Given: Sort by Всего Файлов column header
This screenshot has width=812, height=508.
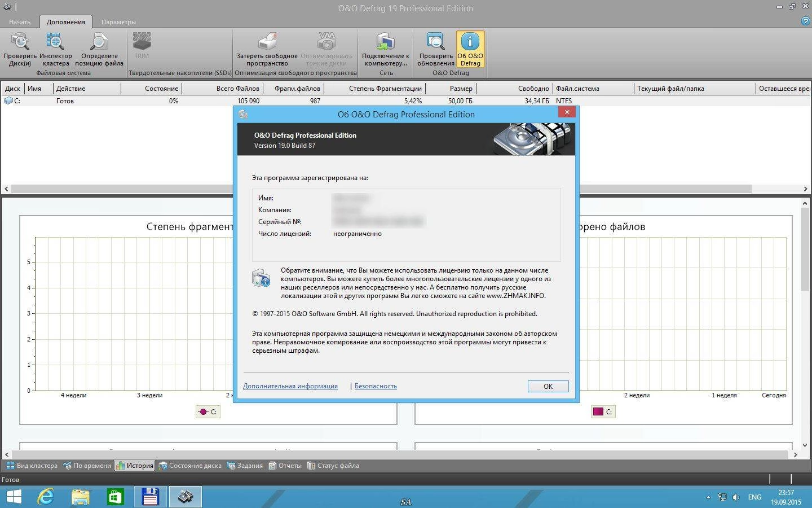Looking at the screenshot, I should pos(222,89).
